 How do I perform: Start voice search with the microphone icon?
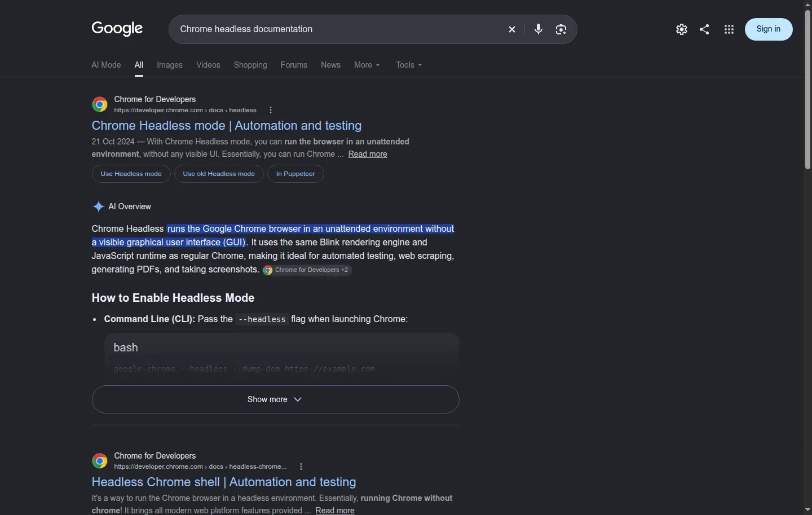click(x=539, y=29)
